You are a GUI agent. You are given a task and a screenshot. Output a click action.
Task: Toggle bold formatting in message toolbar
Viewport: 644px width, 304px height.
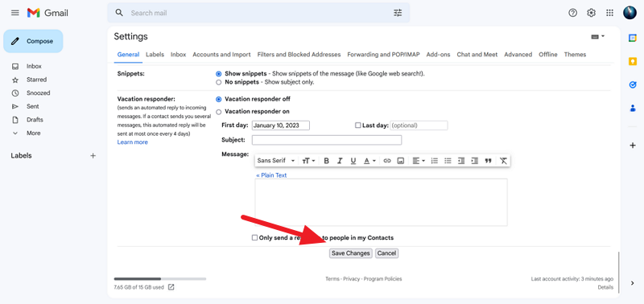327,161
